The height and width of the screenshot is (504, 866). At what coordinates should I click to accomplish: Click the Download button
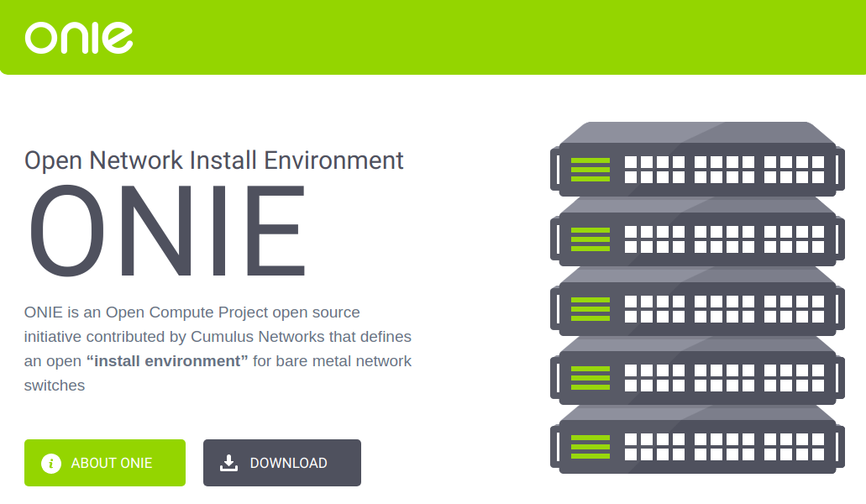[282, 463]
